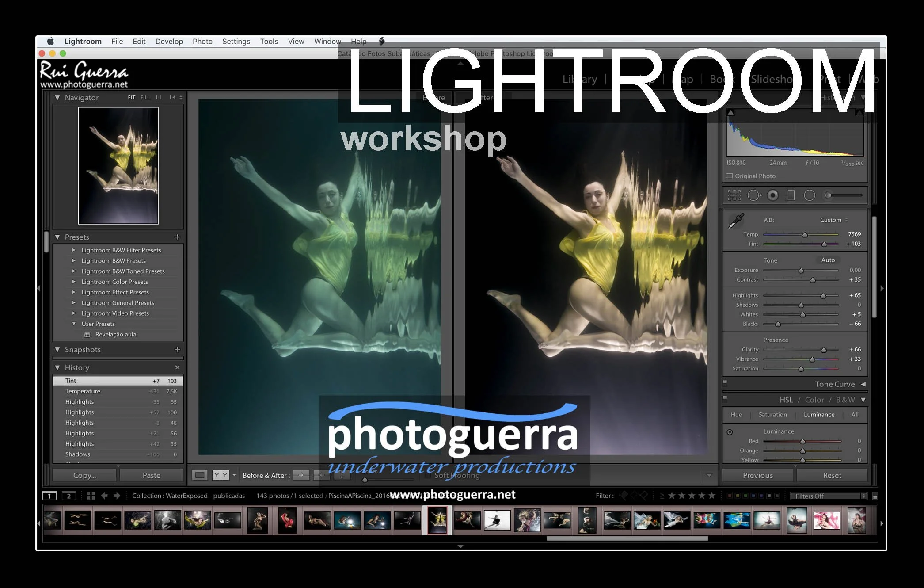Select the Crop Overlay tool
The width and height of the screenshot is (924, 588).
pyautogui.click(x=734, y=195)
